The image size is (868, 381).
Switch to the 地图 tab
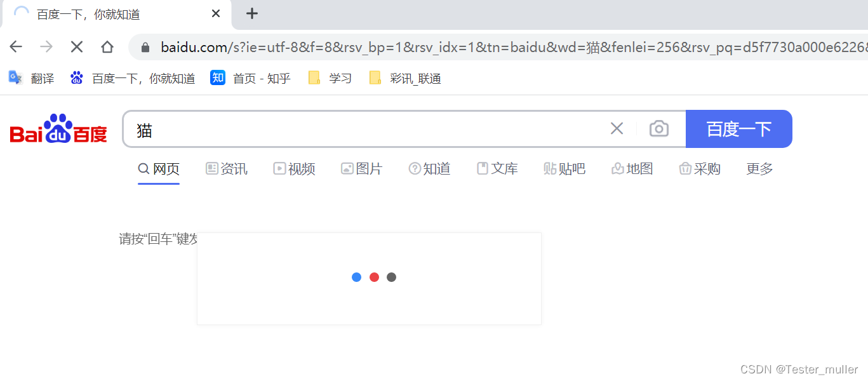click(x=632, y=169)
